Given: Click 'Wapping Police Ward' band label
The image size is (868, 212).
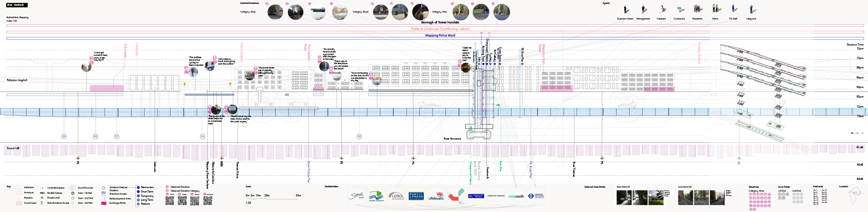Looking at the screenshot, I should 440,36.
